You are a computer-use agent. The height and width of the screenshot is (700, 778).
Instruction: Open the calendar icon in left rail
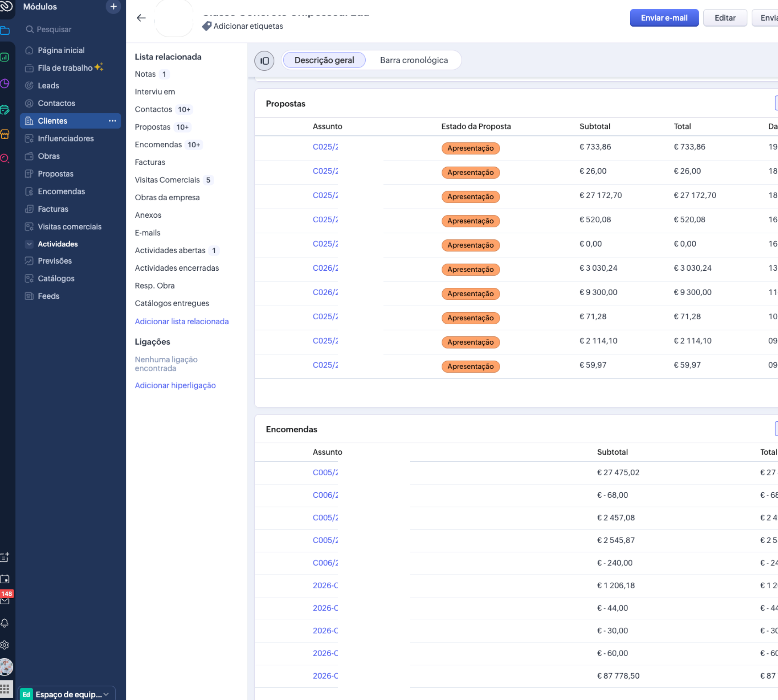[x=5, y=579]
